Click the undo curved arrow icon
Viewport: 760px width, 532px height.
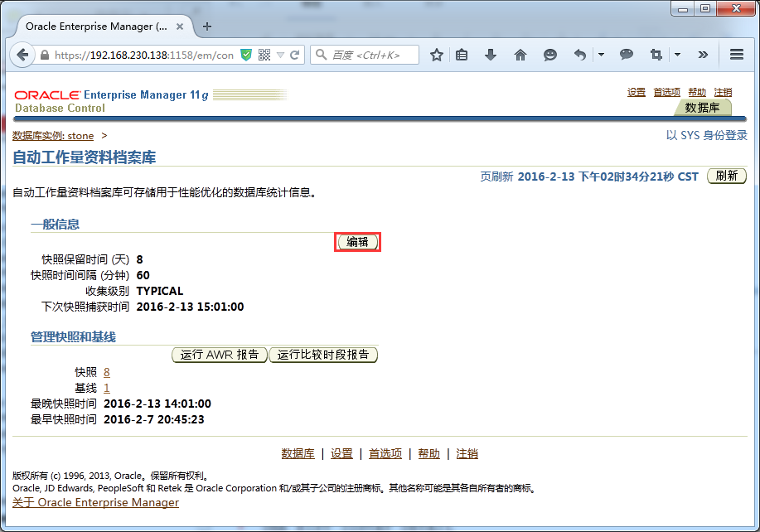pyautogui.click(x=579, y=55)
